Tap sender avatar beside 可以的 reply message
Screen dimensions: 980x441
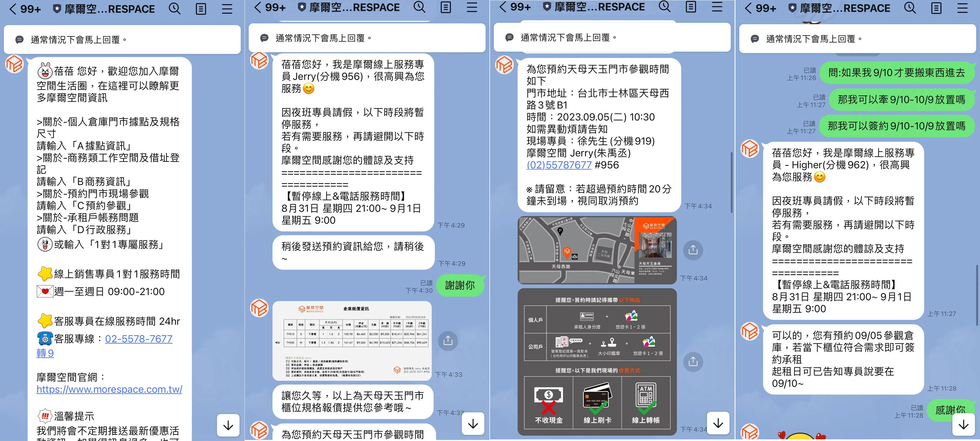[750, 331]
